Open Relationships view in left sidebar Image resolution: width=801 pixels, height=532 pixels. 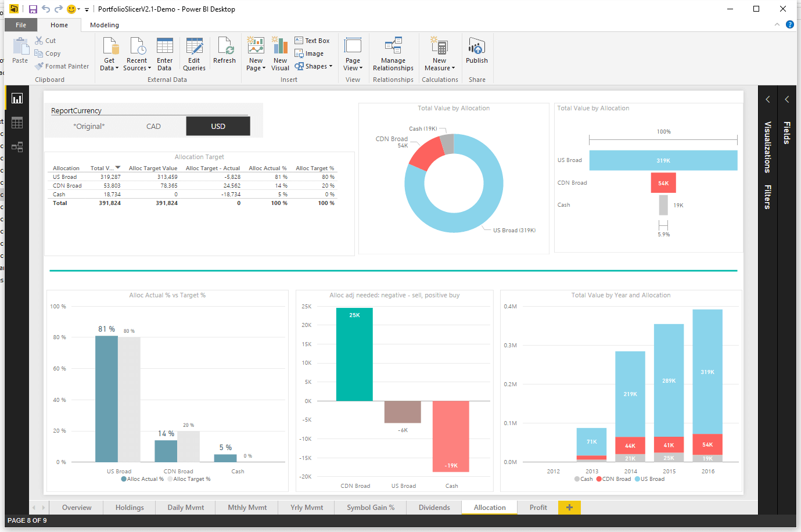[17, 147]
